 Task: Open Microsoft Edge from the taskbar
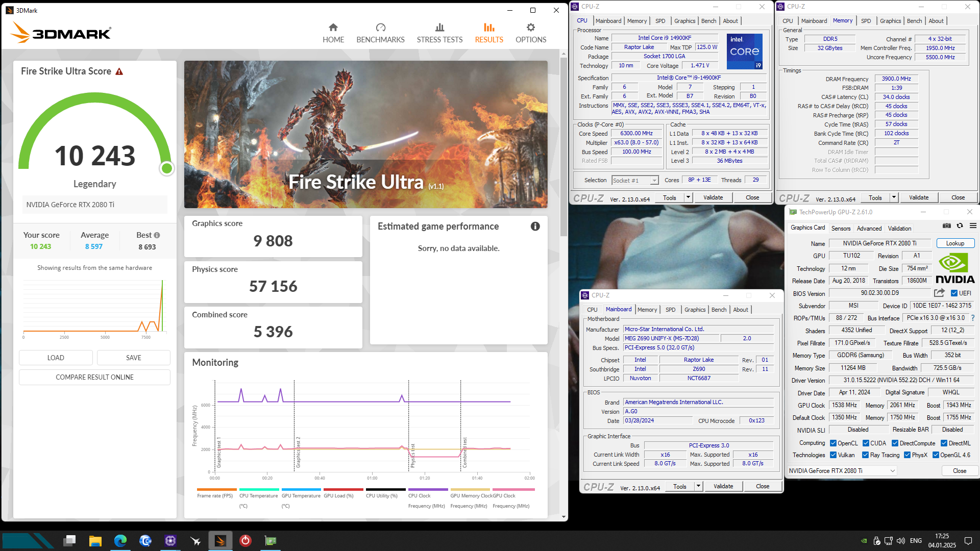pyautogui.click(x=120, y=541)
